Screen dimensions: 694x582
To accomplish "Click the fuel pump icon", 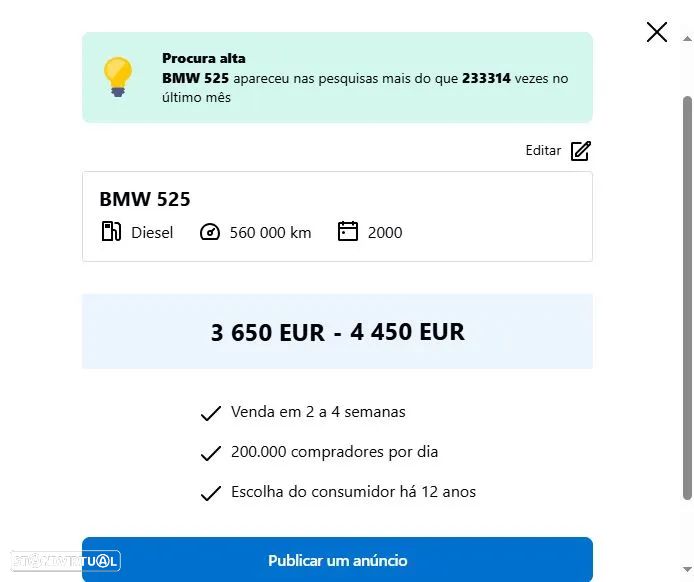I will (111, 232).
